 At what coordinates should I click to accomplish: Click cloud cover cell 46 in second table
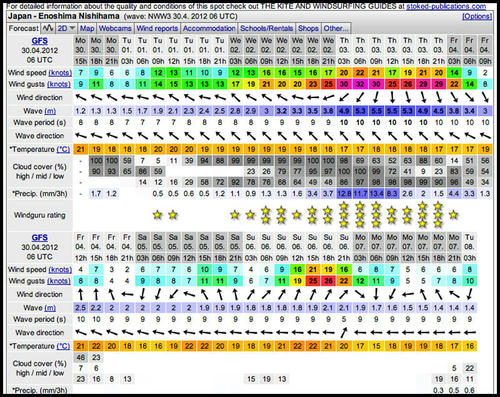81,357
